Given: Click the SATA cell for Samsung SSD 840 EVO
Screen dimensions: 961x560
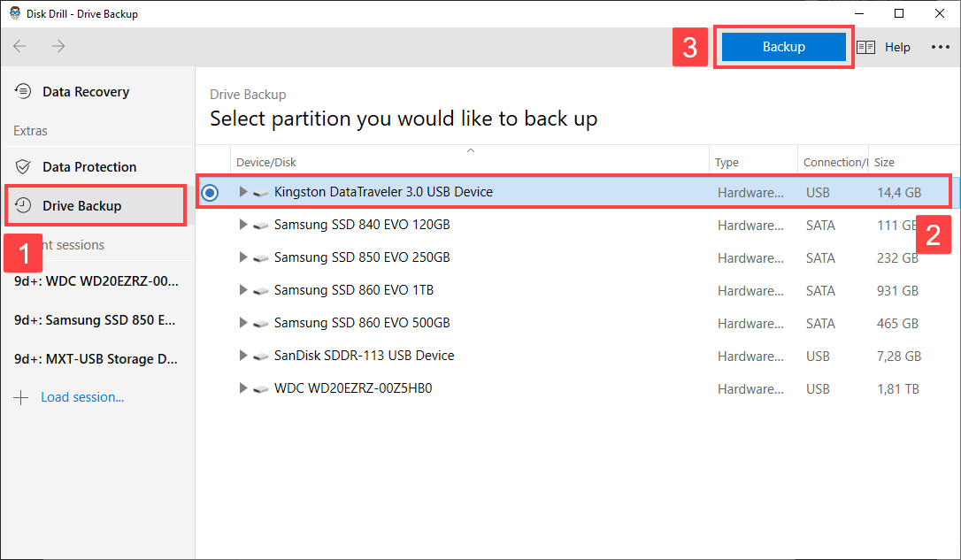Looking at the screenshot, I should point(820,226).
